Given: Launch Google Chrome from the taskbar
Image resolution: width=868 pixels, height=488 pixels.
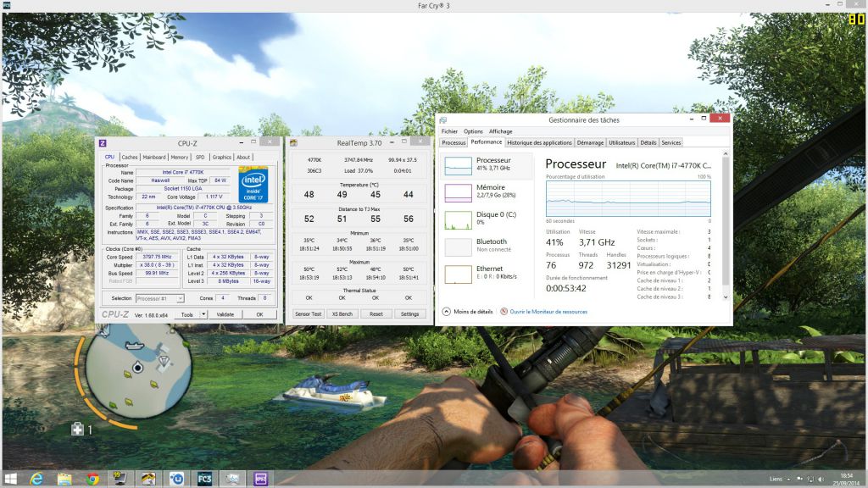Looking at the screenshot, I should click(x=92, y=479).
